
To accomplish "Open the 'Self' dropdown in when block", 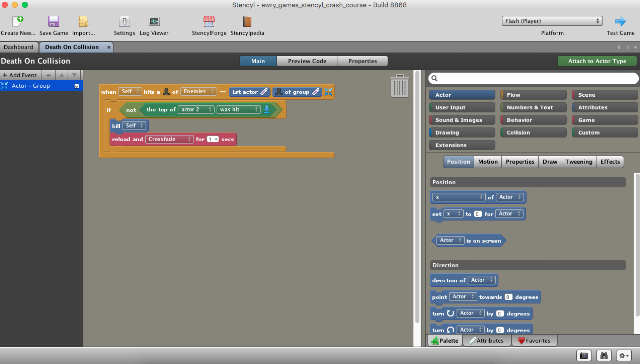I will click(x=130, y=91).
